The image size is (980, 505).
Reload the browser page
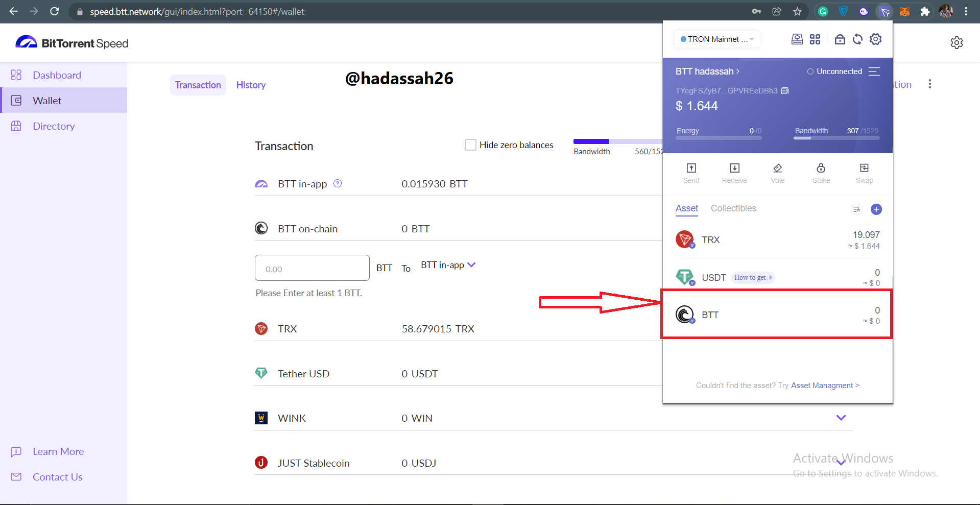coord(55,11)
